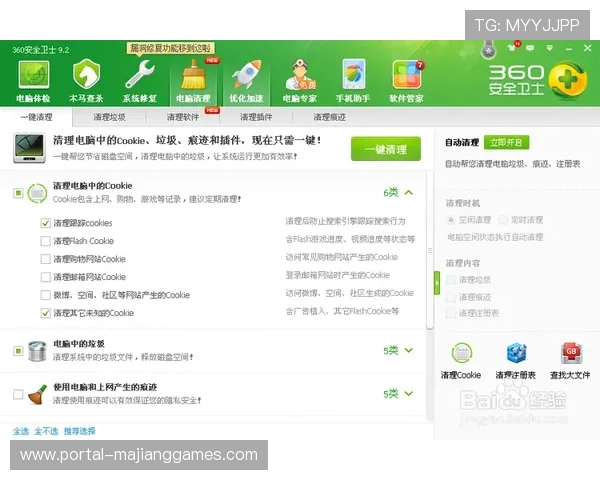The width and height of the screenshot is (600, 480).
Task: Toggle the 电脑中的垃圾 group checkbox
Action: pos(18,351)
